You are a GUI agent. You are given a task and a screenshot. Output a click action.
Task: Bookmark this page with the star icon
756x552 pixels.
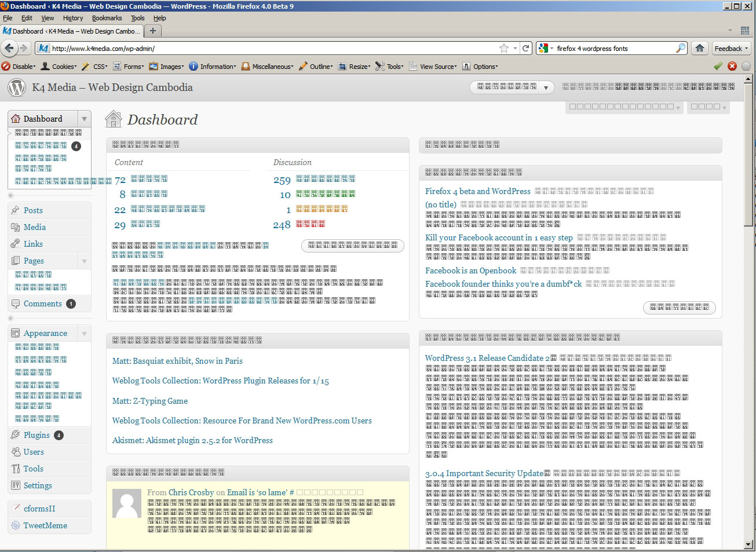[504, 48]
